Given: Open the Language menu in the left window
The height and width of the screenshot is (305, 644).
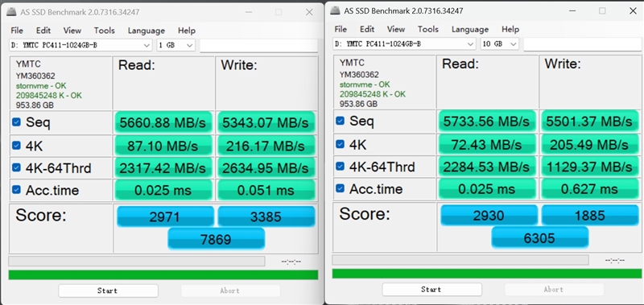Looking at the screenshot, I should click(x=147, y=31).
